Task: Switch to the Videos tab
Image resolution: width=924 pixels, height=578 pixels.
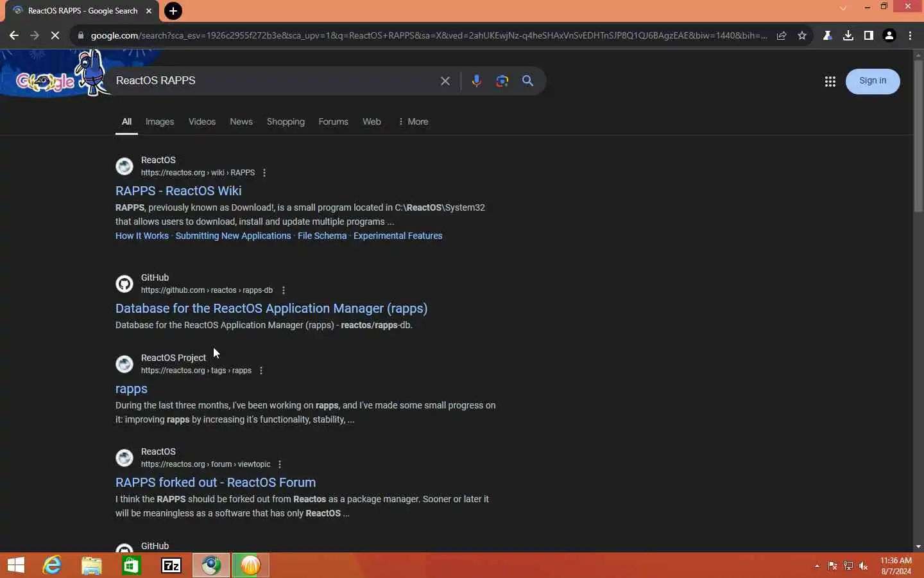Action: tap(202, 121)
